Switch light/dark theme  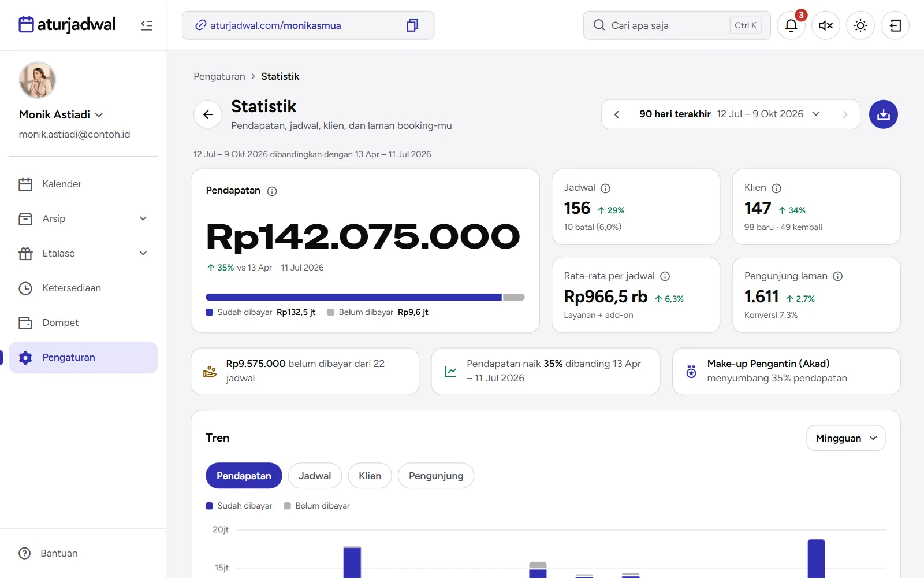click(x=860, y=25)
